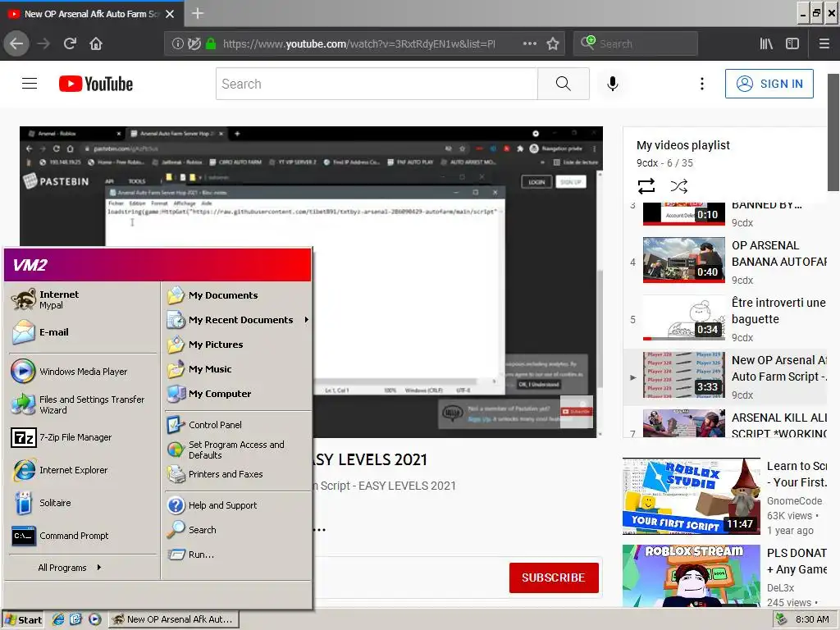The width and height of the screenshot is (840, 630).
Task: Expand My Recent Documents submenu
Action: pos(237,320)
